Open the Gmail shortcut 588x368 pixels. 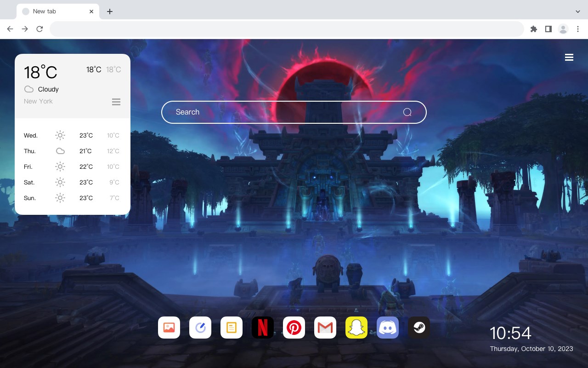coord(325,328)
